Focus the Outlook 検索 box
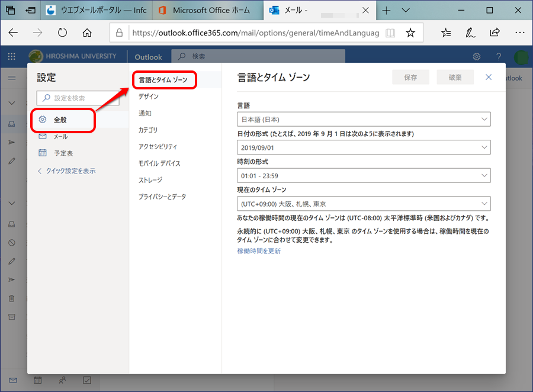 click(258, 56)
